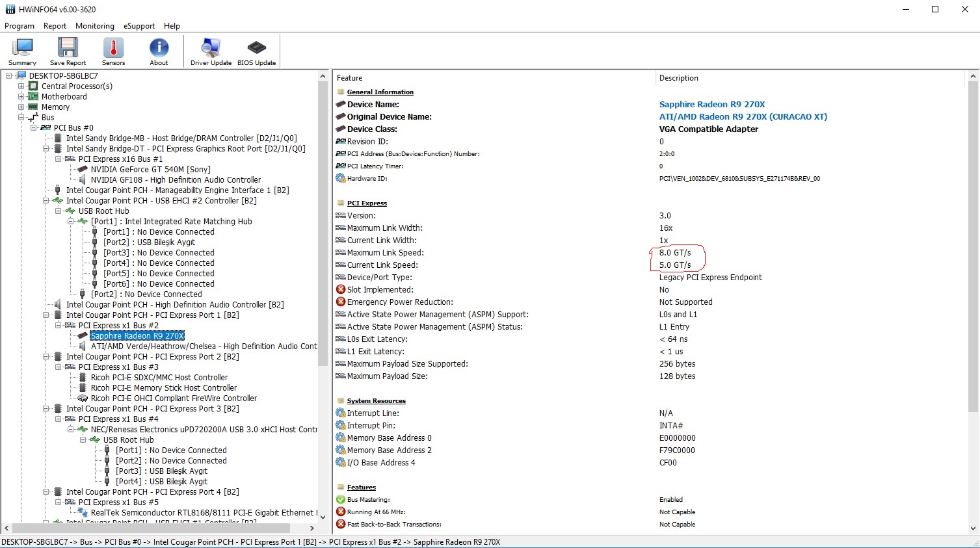
Task: Click the gear icon beside Hardware ID
Action: coord(341,178)
